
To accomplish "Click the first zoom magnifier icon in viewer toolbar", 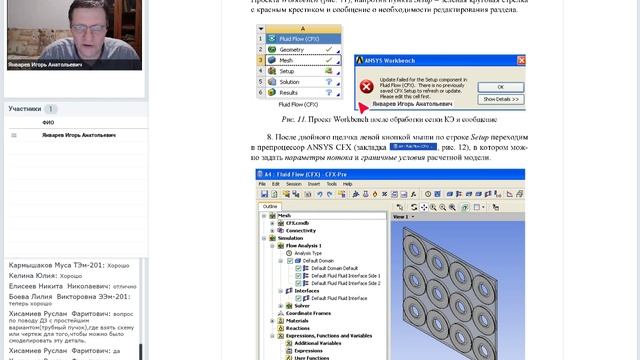I will tap(433, 207).
